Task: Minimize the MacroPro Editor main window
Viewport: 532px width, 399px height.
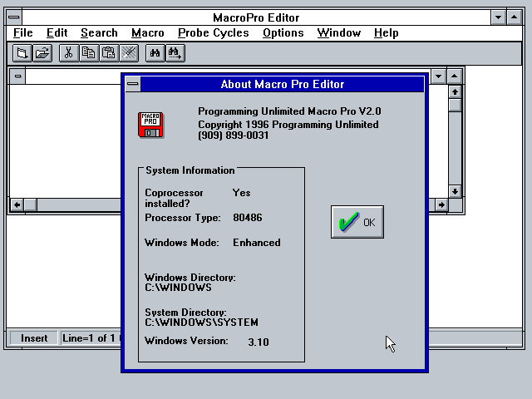Action: [x=499, y=17]
